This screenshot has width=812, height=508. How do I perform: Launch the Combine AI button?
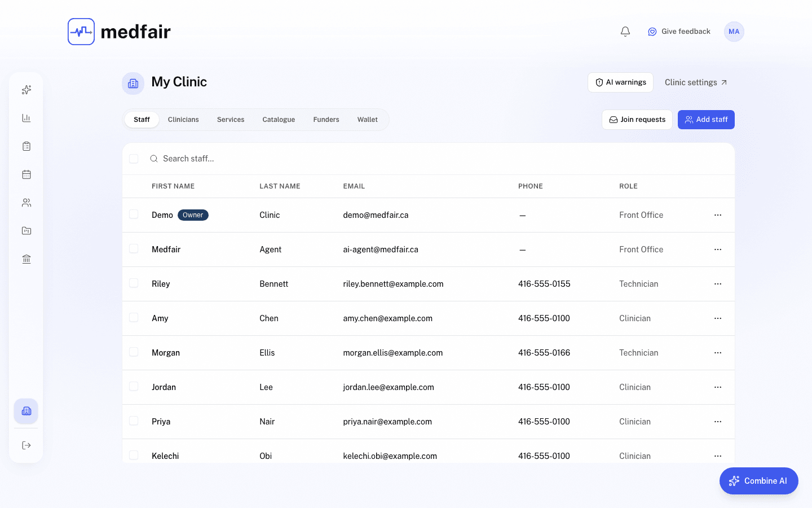pyautogui.click(x=758, y=481)
